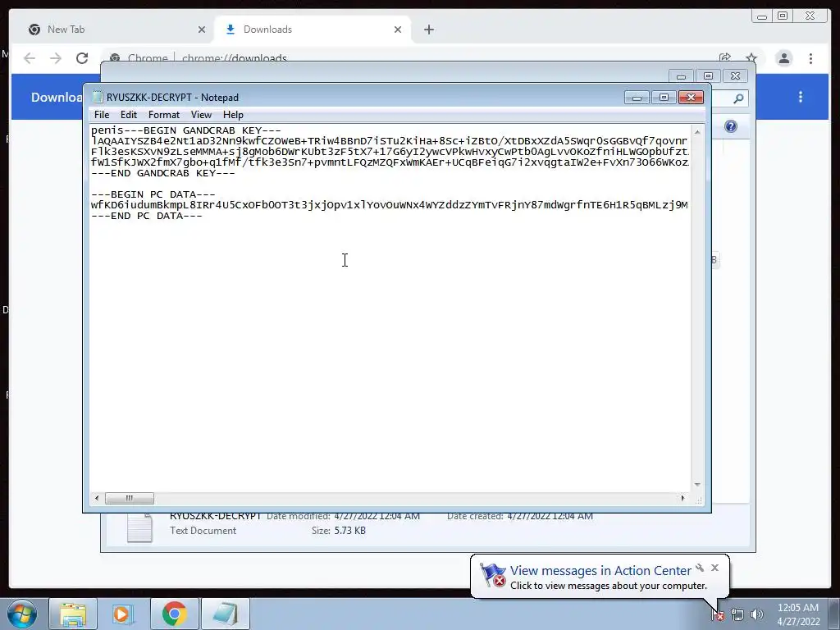Launch Windows Media Player from taskbar

123,614
